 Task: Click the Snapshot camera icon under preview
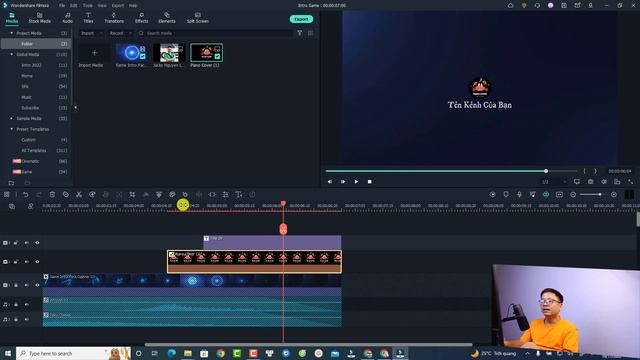591,182
